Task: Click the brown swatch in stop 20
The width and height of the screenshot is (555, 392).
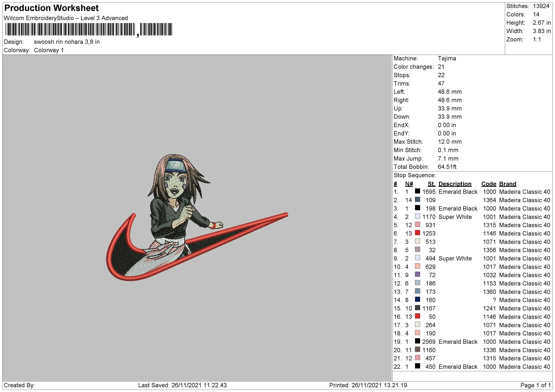Action: 417,349
